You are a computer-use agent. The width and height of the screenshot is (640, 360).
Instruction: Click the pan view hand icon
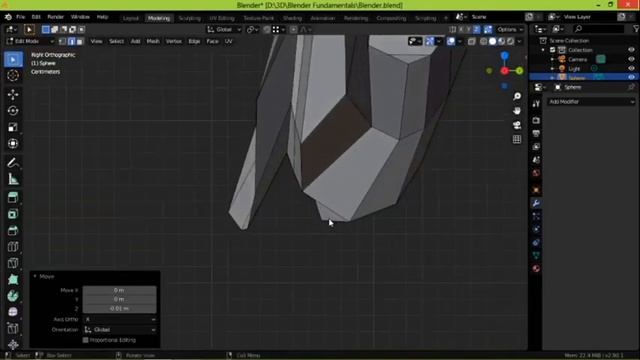tap(517, 111)
